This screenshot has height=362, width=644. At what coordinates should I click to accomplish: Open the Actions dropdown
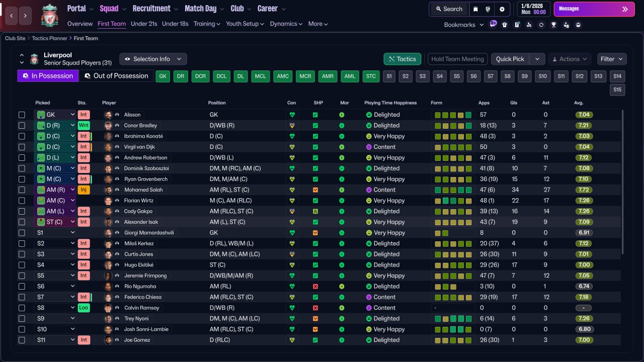(x=570, y=59)
